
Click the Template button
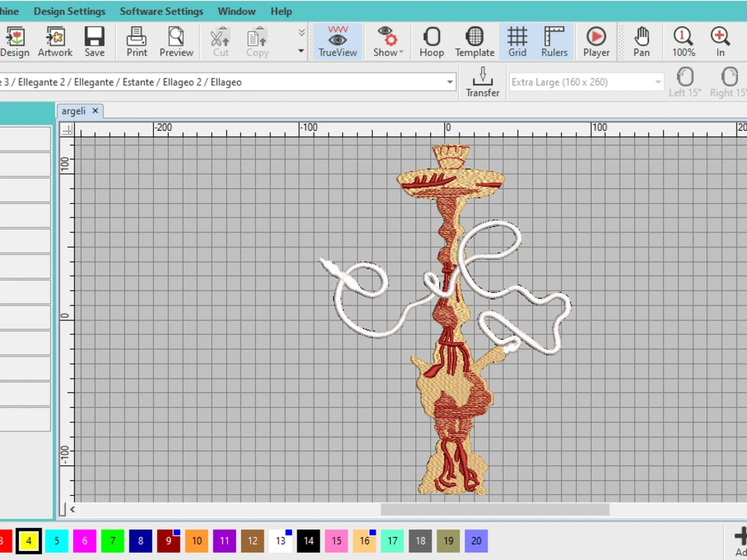[474, 42]
